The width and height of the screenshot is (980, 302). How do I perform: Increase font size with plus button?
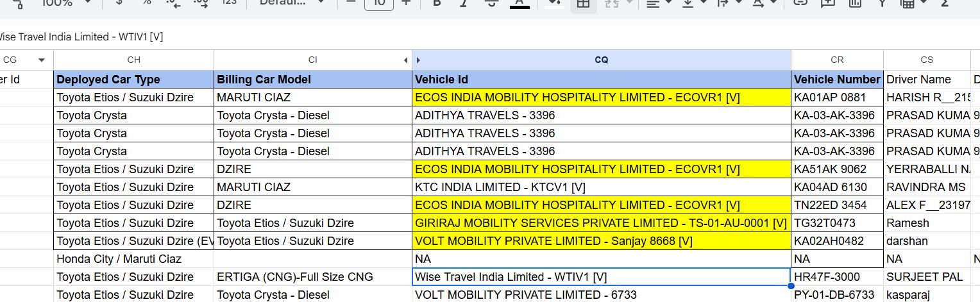406,3
